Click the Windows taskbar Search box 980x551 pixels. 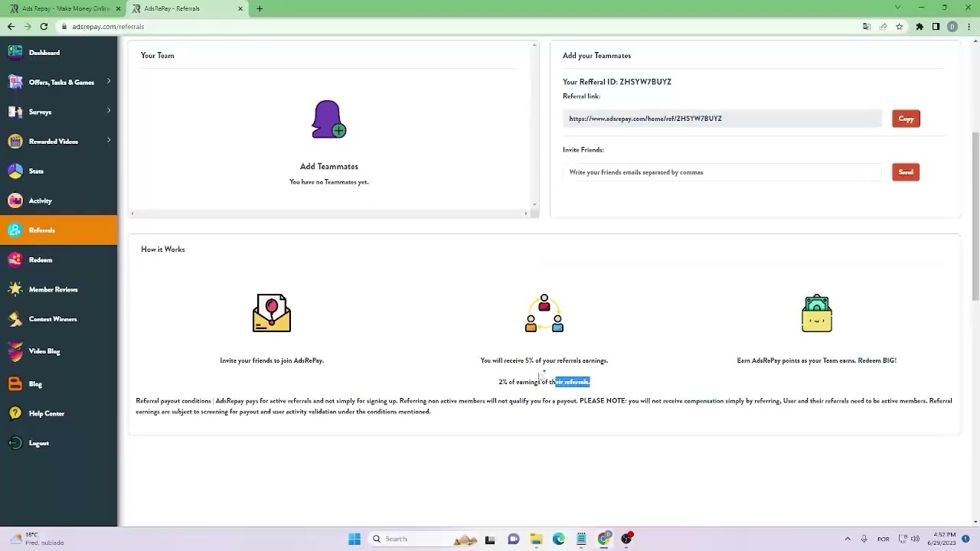pyautogui.click(x=423, y=539)
